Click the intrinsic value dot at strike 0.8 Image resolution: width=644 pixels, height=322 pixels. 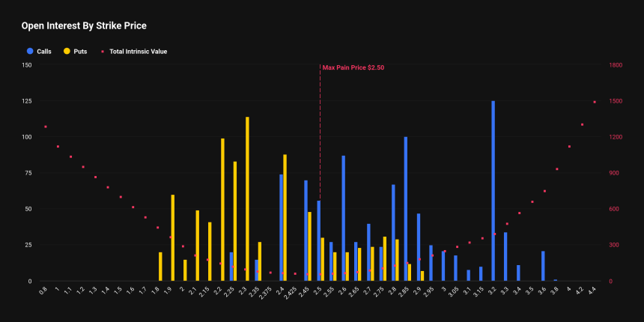click(x=46, y=127)
